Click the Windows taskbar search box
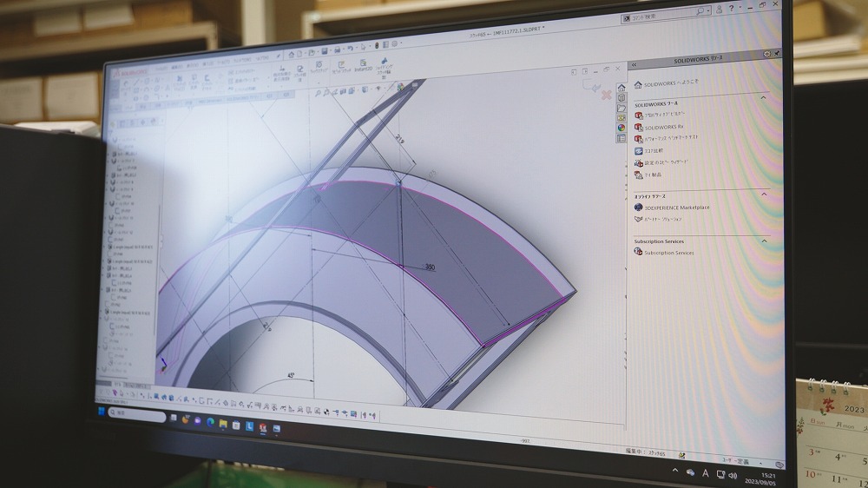 pos(137,414)
